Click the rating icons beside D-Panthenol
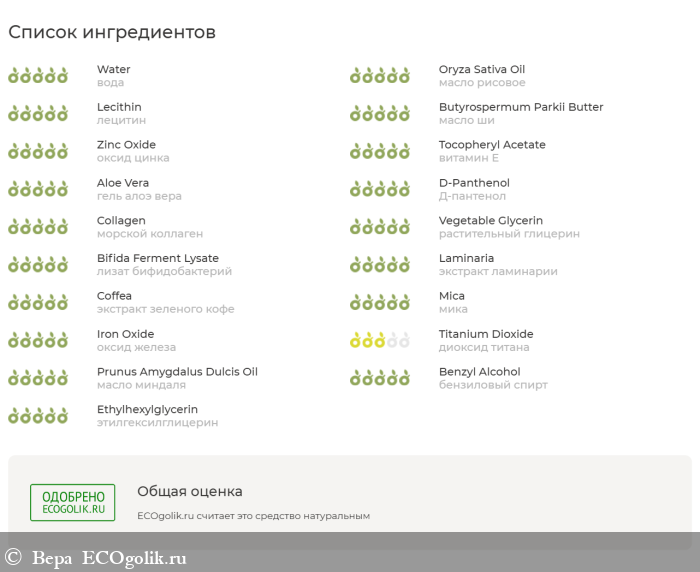The image size is (700, 572). pos(380,189)
